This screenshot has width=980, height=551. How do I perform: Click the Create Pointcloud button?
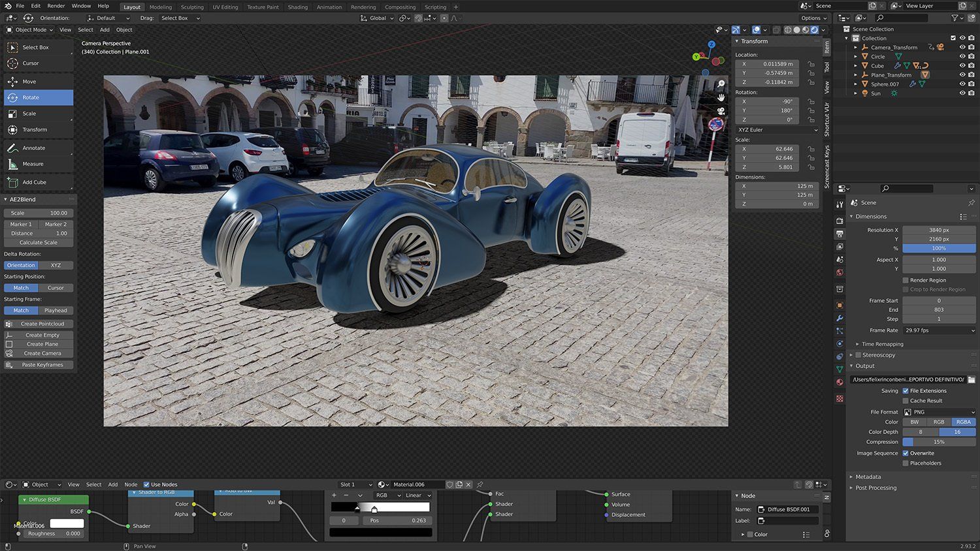pyautogui.click(x=42, y=324)
